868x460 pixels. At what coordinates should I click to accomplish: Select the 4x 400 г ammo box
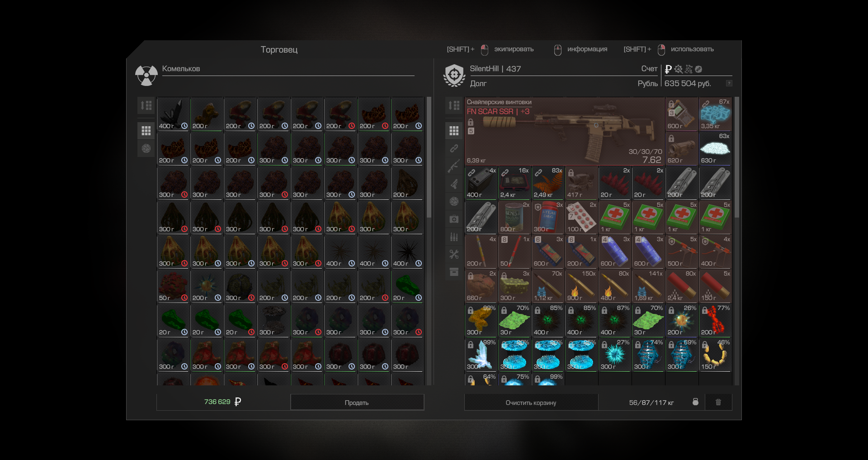481,183
